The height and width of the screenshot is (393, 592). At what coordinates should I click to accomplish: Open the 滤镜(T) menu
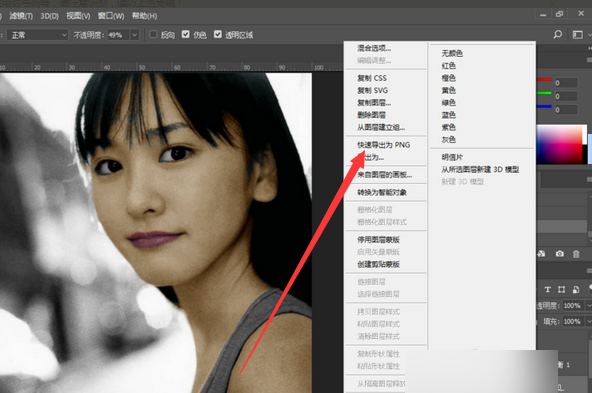tap(21, 16)
